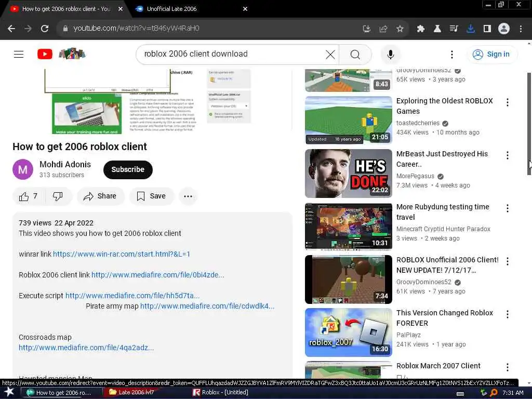Open the Chrome three-dot menu

(521, 29)
